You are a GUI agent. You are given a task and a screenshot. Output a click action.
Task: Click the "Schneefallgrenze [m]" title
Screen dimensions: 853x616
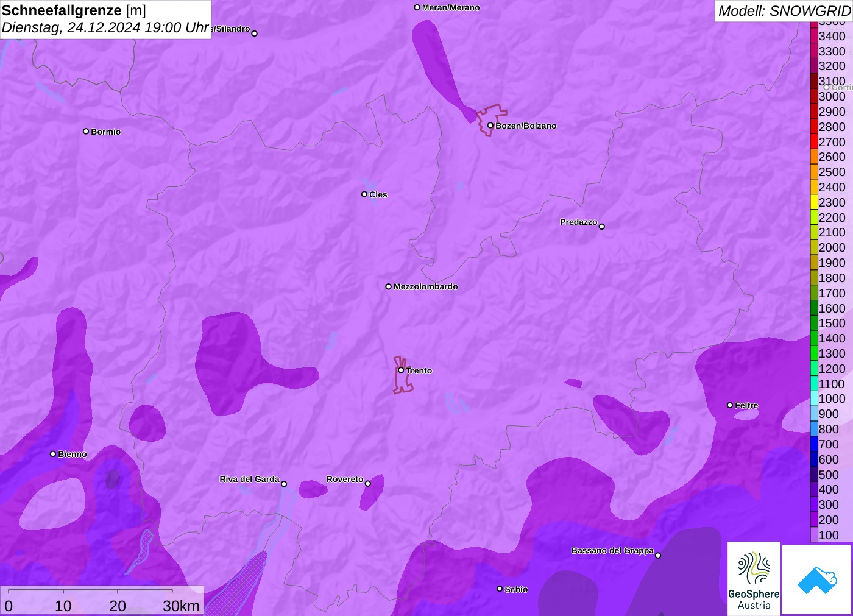74,10
